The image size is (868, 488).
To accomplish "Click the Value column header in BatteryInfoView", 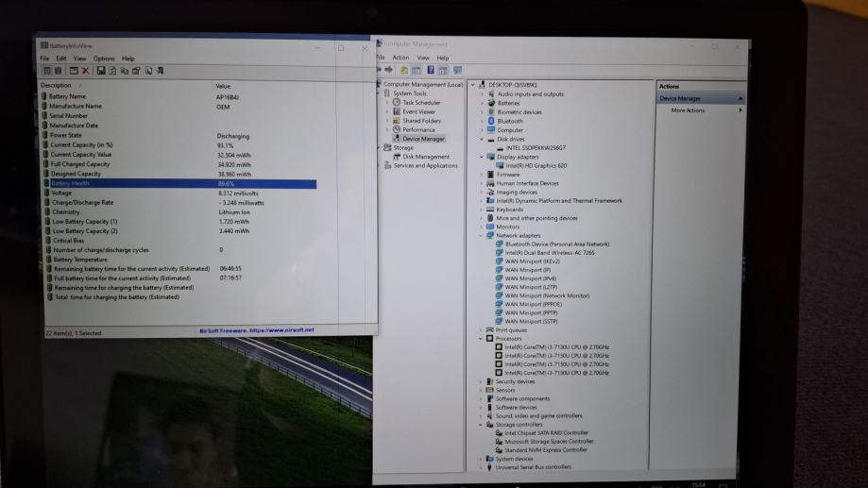I will 223,86.
